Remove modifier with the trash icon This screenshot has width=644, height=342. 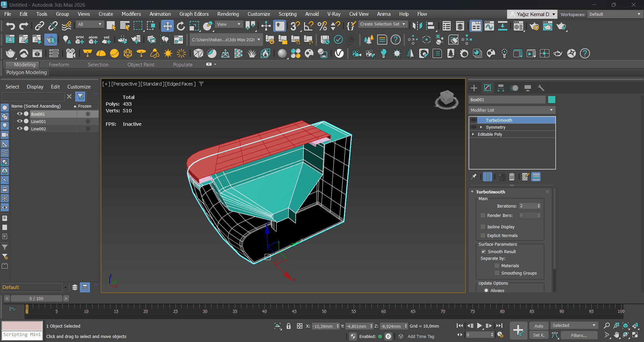click(x=511, y=177)
